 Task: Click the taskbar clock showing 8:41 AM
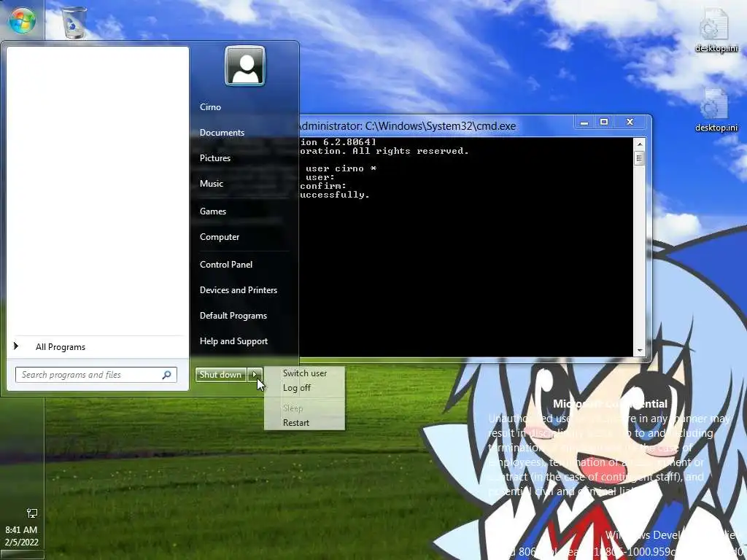[x=21, y=529]
